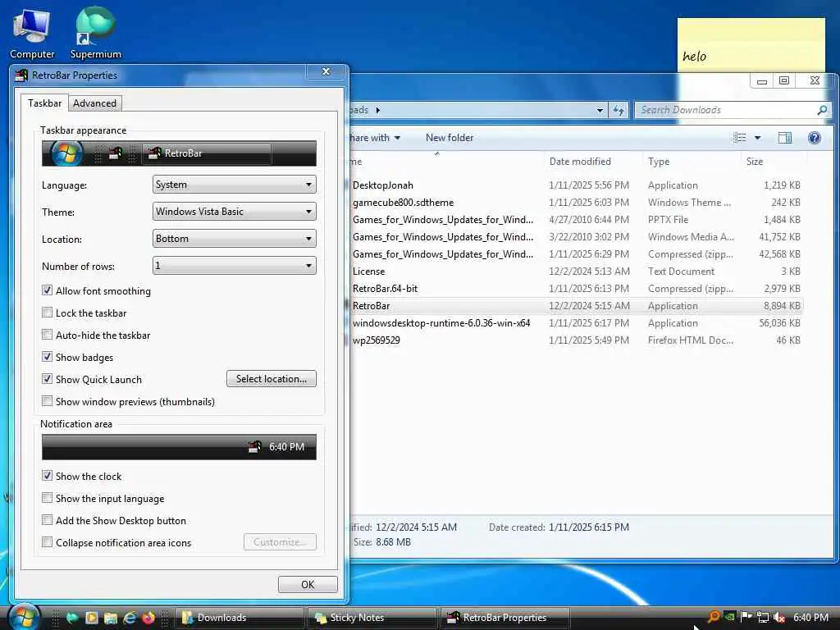
Task: Open the Theme dropdown showing Windows Vista Basic
Action: (x=234, y=211)
